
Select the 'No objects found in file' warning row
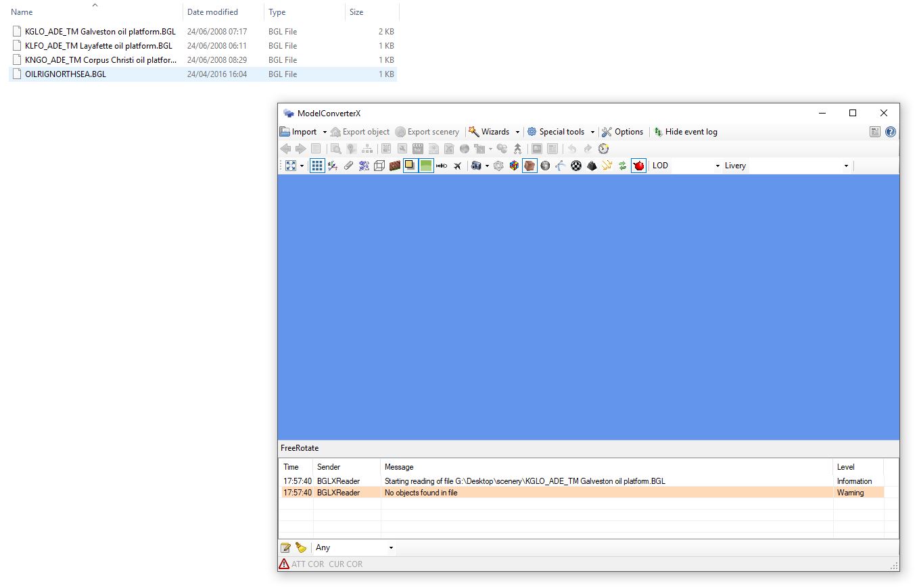tap(582, 493)
